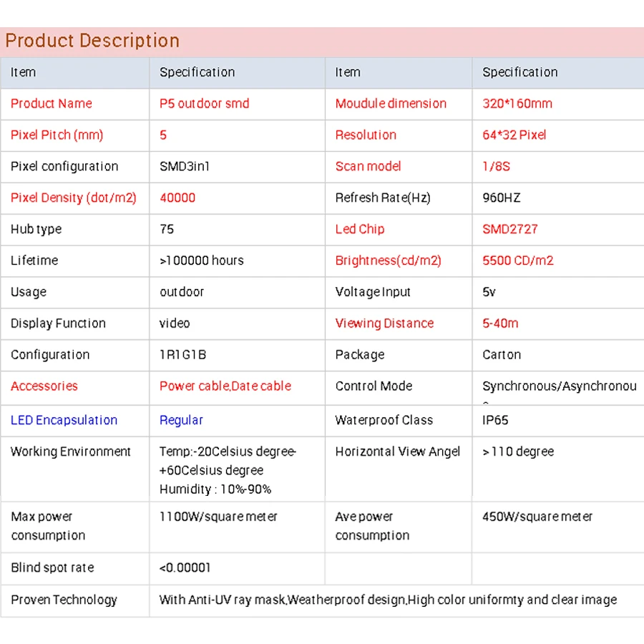The image size is (644, 644).
Task: Click the Power cable,Date cable accessories text
Action: tap(225, 386)
